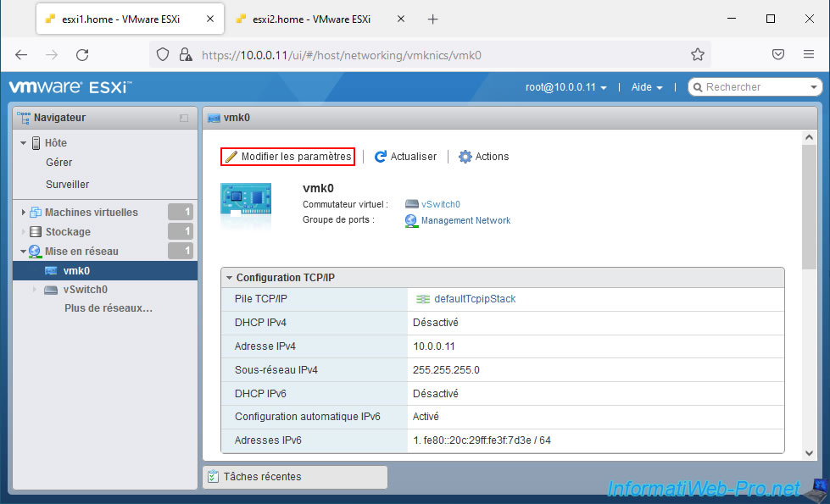The width and height of the screenshot is (830, 504).
Task: Open the vSwitch0 virtual switch link
Action: click(440, 204)
